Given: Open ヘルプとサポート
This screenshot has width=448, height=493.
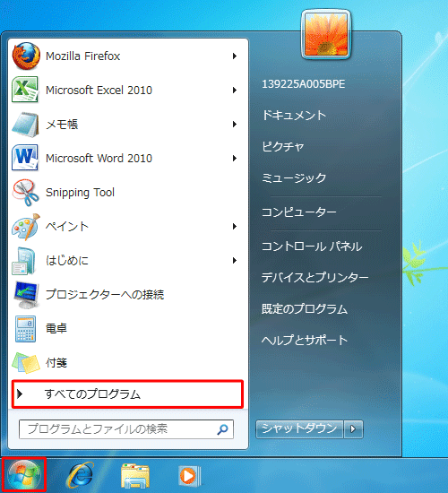Looking at the screenshot, I should pyautogui.click(x=305, y=340).
